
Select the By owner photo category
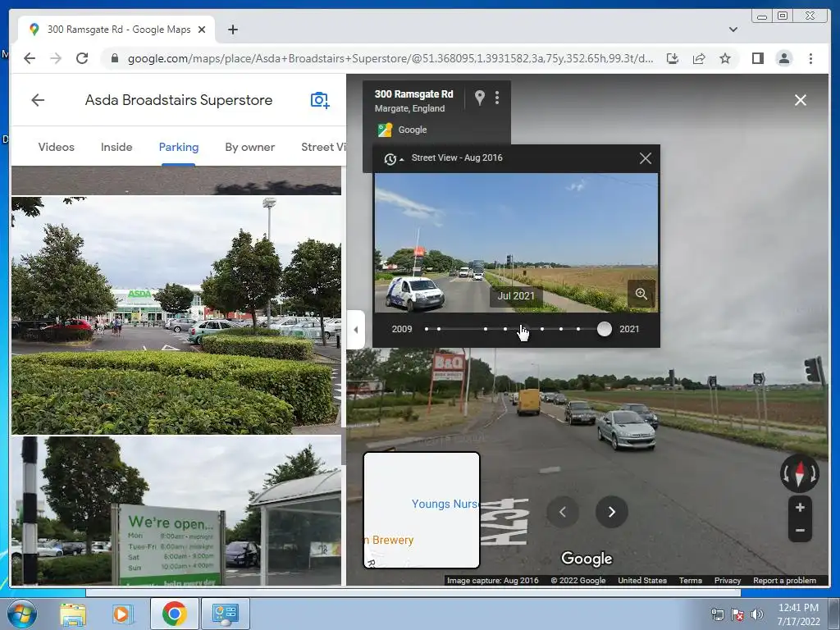[249, 147]
